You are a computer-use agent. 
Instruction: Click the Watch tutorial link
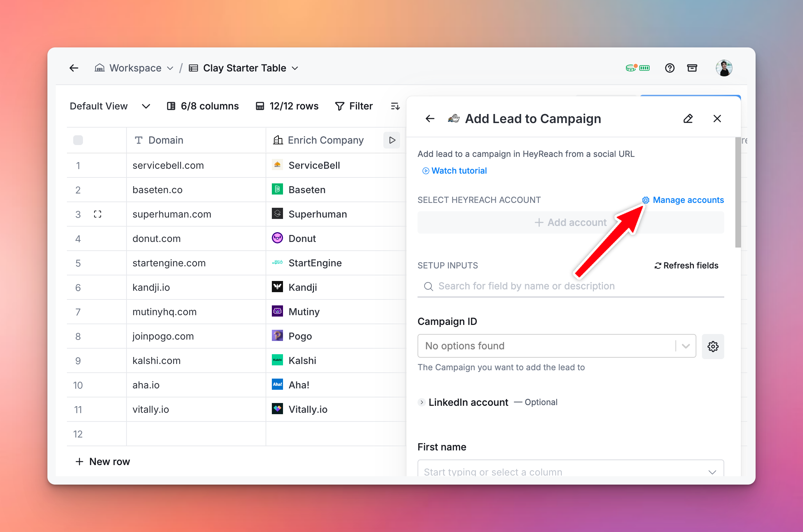[454, 171]
